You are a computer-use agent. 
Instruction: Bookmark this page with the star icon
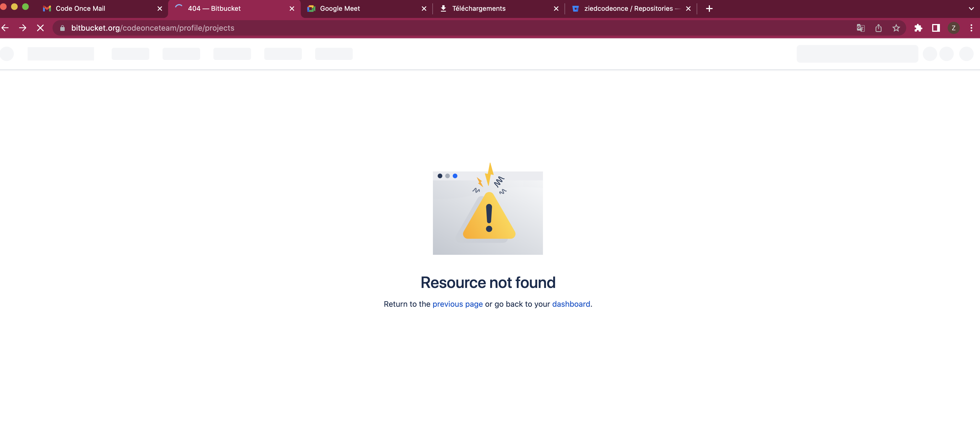point(896,28)
